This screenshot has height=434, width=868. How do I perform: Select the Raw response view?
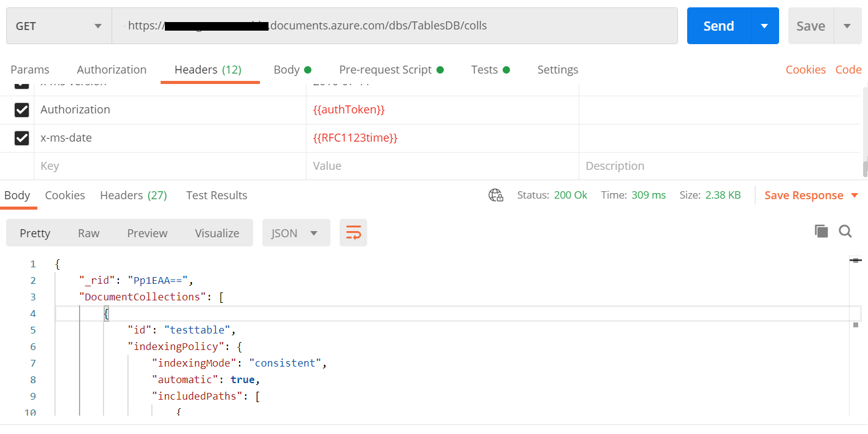[x=89, y=233]
